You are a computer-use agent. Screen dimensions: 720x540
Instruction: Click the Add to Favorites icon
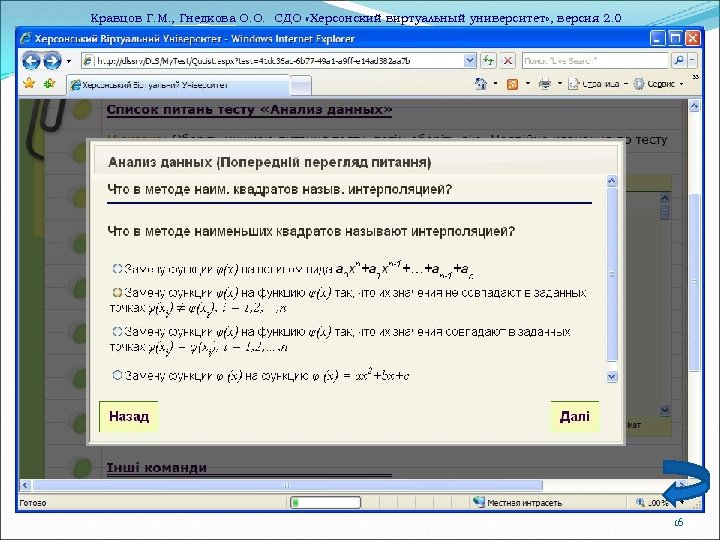tap(49, 84)
